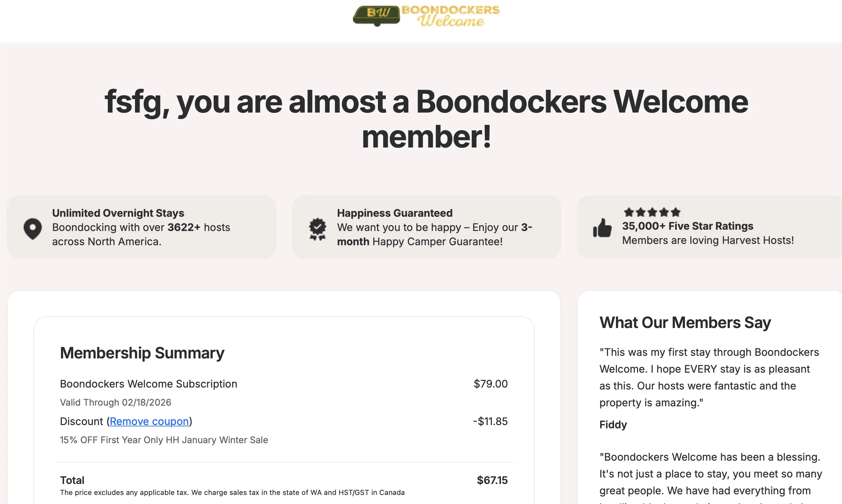Click the Unlimited Overnight Stays heading
842x504 pixels.
coord(118,213)
